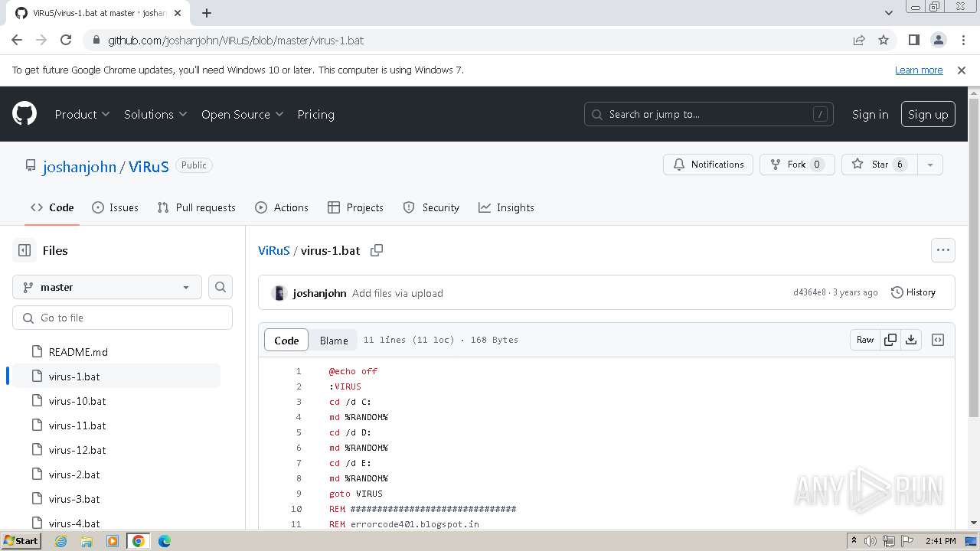Open Microsoft Edge from taskbar
This screenshot has height=551, width=980.
pos(165,541)
